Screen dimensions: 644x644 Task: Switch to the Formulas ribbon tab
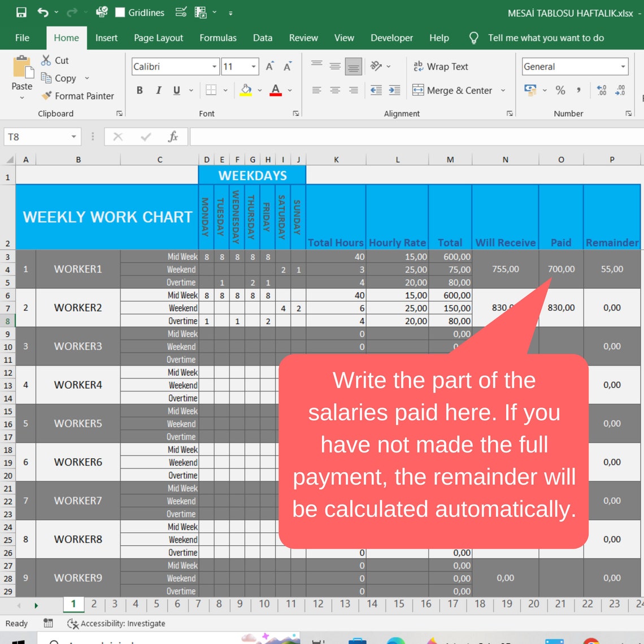coord(218,38)
